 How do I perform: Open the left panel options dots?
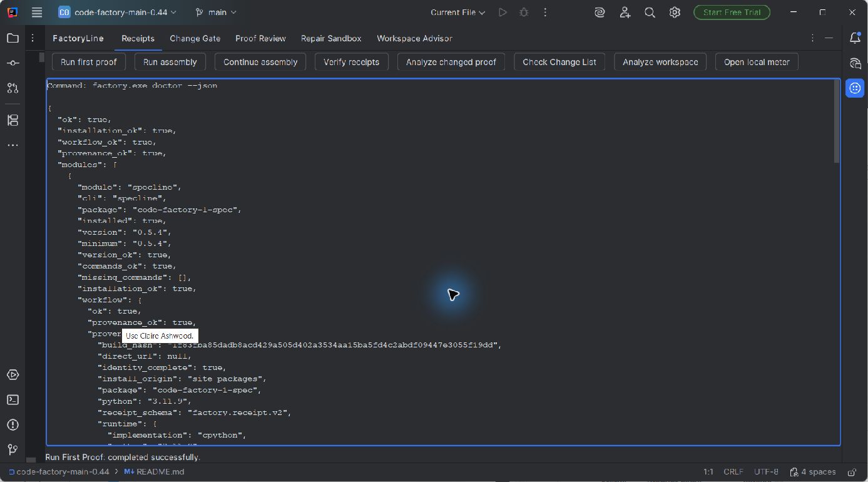tap(33, 38)
